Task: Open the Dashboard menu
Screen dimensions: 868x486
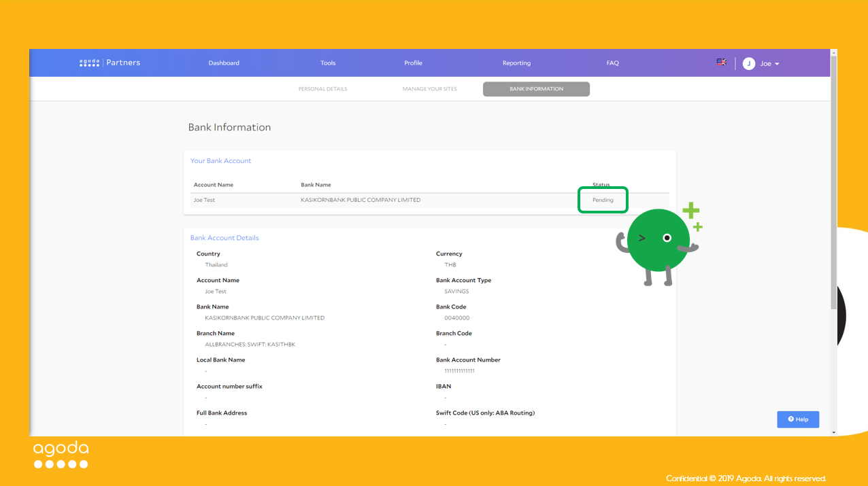Action: pyautogui.click(x=224, y=63)
